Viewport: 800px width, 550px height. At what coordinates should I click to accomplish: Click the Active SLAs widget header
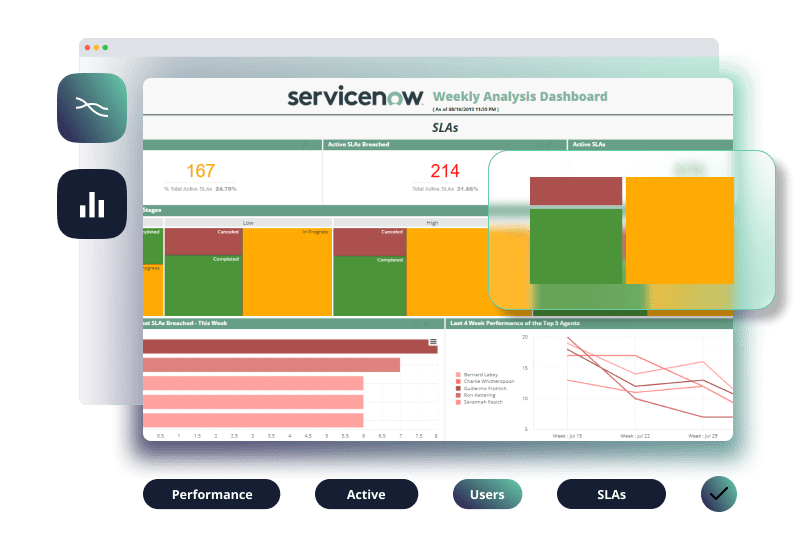point(651,145)
